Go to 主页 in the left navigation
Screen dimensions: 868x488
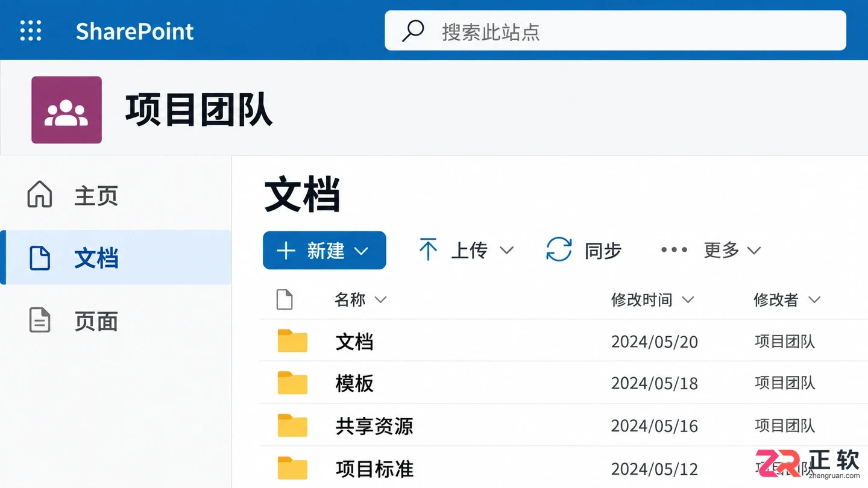click(116, 195)
